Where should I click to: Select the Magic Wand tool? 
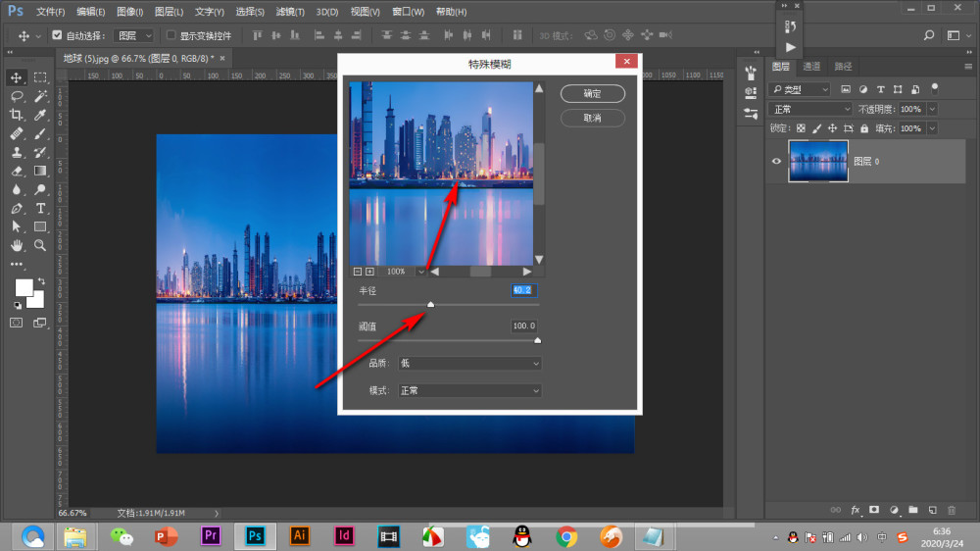point(40,96)
